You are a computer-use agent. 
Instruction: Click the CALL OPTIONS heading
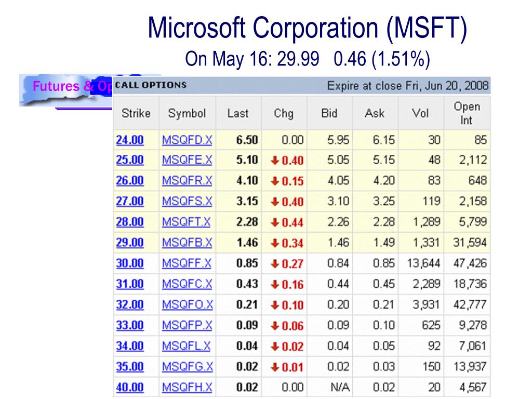coord(151,85)
